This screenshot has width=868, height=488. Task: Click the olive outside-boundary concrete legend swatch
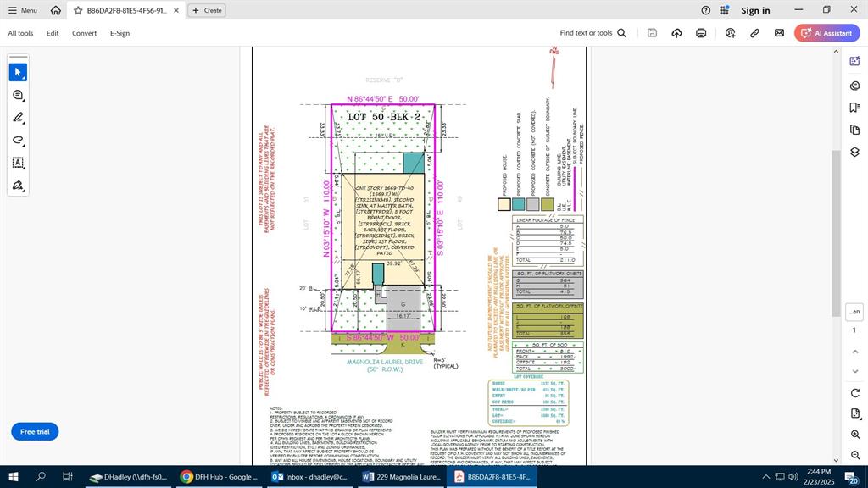pos(547,203)
